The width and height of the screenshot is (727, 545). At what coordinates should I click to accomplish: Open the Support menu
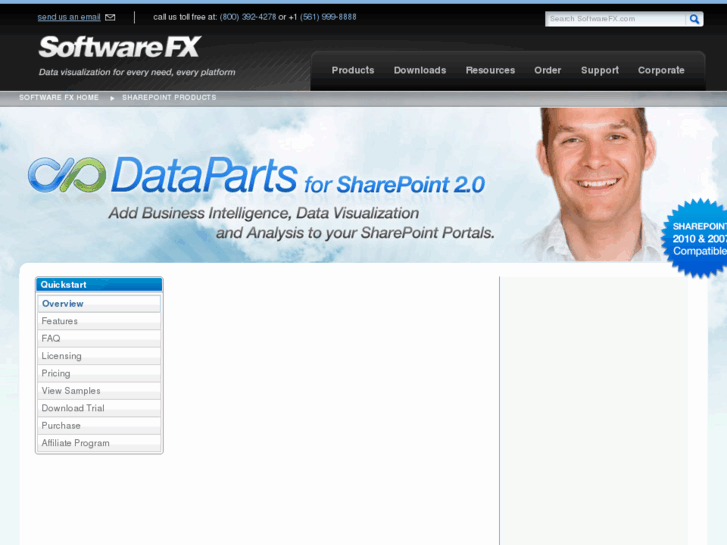600,70
